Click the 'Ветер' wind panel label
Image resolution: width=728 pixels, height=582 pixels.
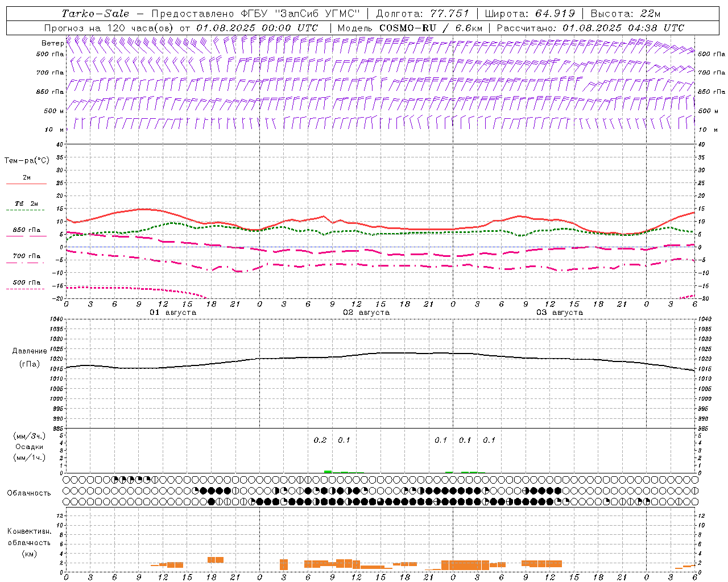pyautogui.click(x=52, y=43)
